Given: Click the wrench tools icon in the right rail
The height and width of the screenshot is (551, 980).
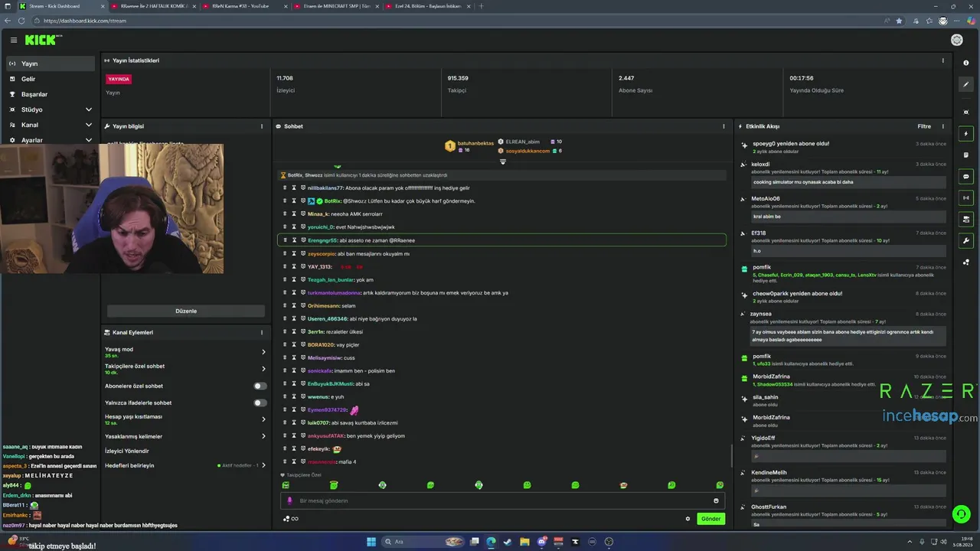Looking at the screenshot, I should pos(966,240).
